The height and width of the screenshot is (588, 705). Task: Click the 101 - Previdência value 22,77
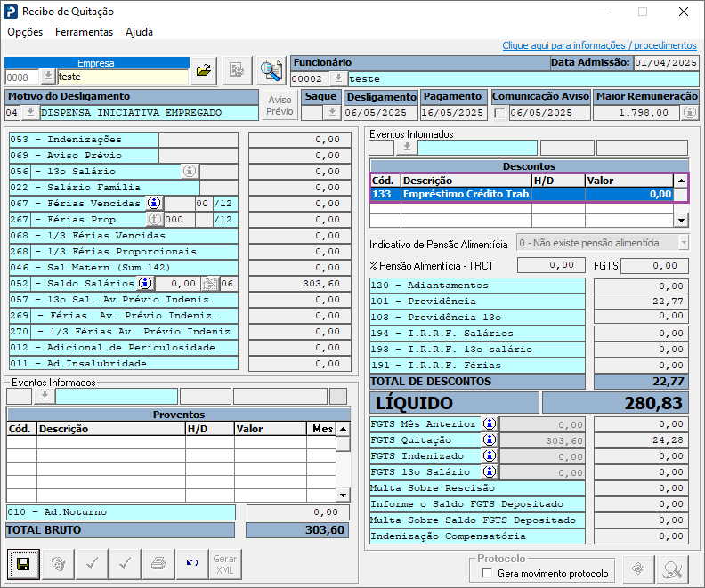(642, 301)
